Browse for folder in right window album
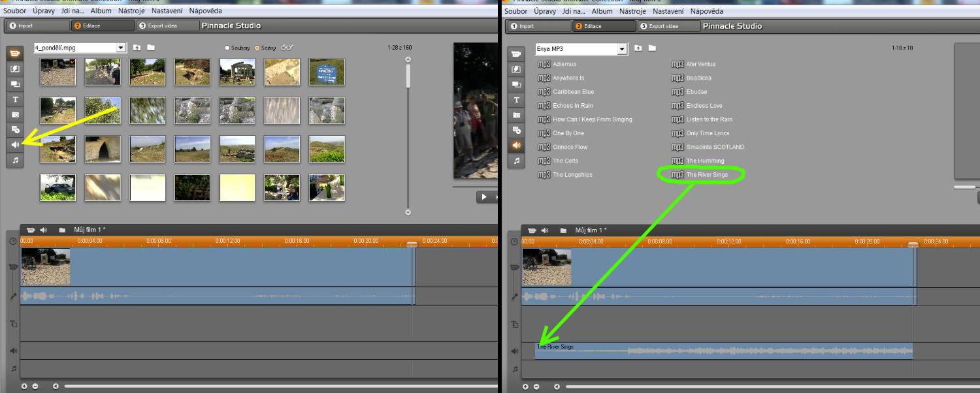Screen dimensions: 980x393 coord(652,48)
